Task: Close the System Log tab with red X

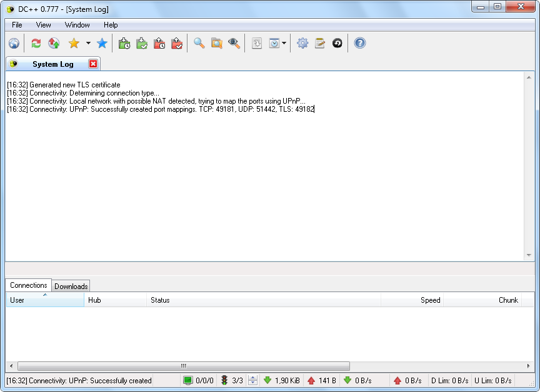Action: [x=93, y=64]
